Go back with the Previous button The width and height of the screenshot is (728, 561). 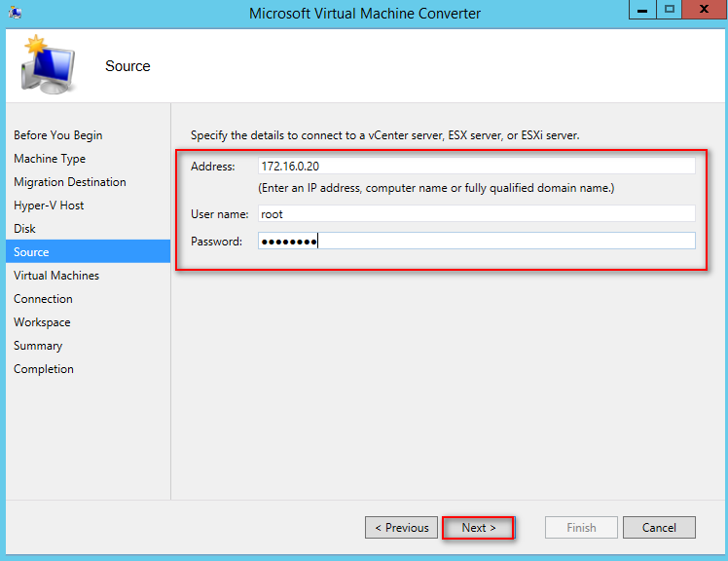[401, 528]
